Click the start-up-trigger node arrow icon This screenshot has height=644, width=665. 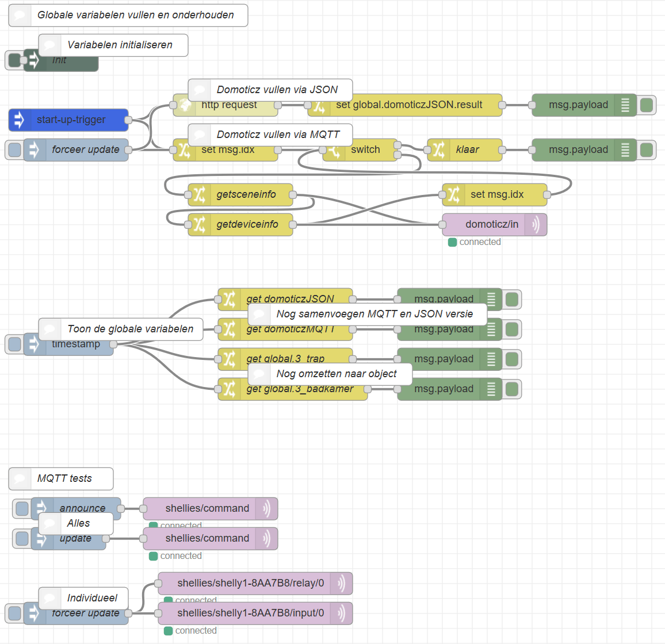pyautogui.click(x=19, y=120)
